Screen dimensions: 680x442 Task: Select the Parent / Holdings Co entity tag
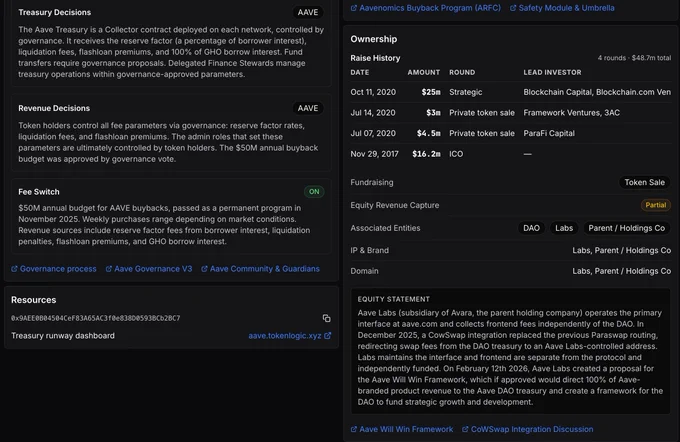(627, 228)
